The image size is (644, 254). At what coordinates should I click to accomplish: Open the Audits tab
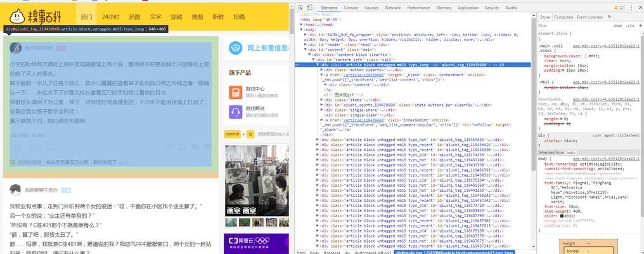click(512, 8)
